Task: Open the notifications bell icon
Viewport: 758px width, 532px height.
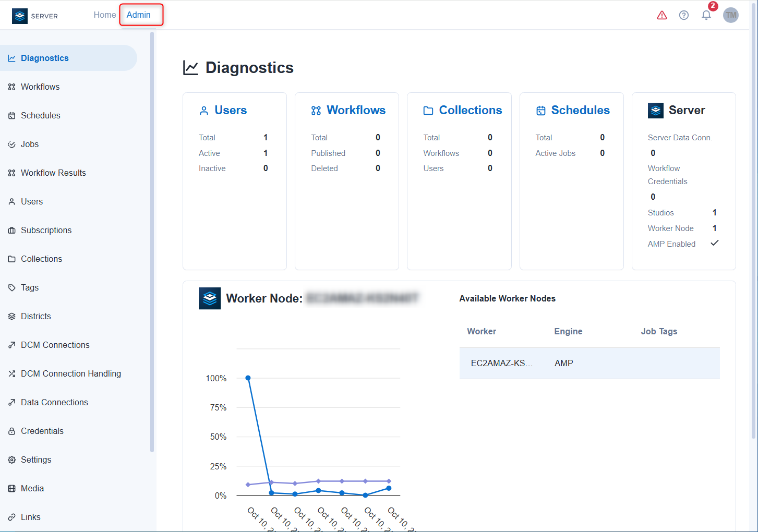Action: [706, 15]
